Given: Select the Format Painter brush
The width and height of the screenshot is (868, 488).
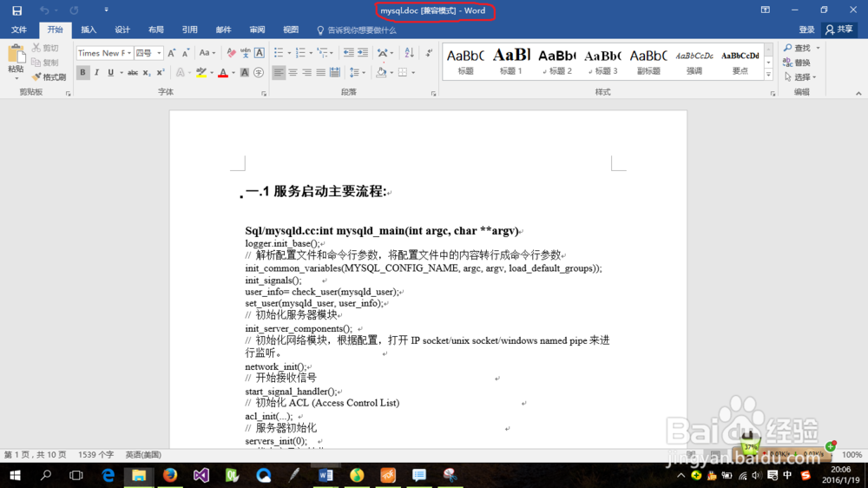Looking at the screenshot, I should tap(49, 77).
